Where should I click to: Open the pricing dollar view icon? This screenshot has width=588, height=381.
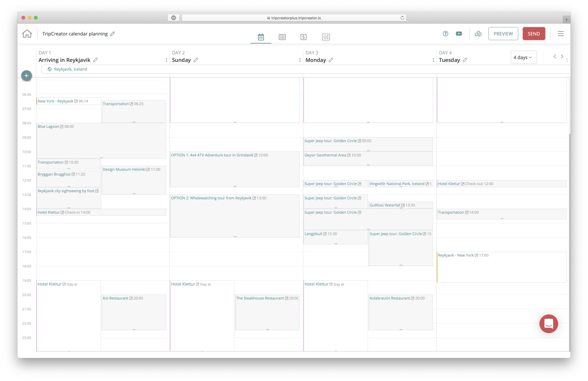[303, 37]
